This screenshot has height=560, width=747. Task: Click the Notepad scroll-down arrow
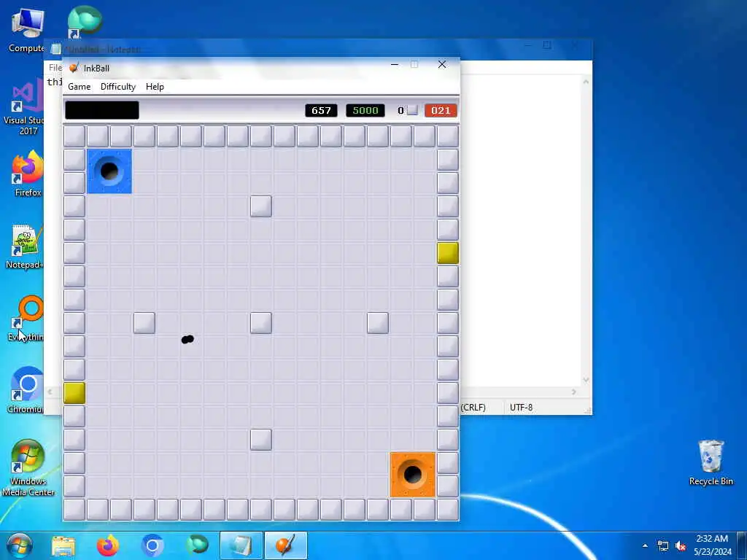pyautogui.click(x=586, y=380)
